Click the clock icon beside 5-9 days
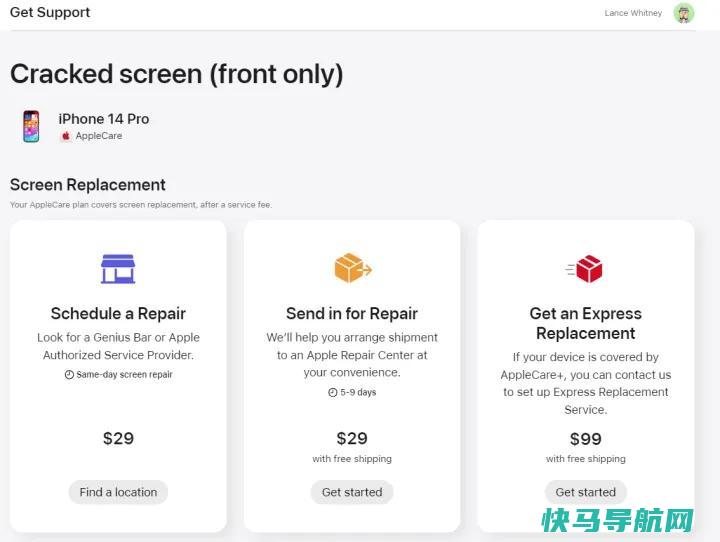This screenshot has width=720, height=542. [332, 392]
